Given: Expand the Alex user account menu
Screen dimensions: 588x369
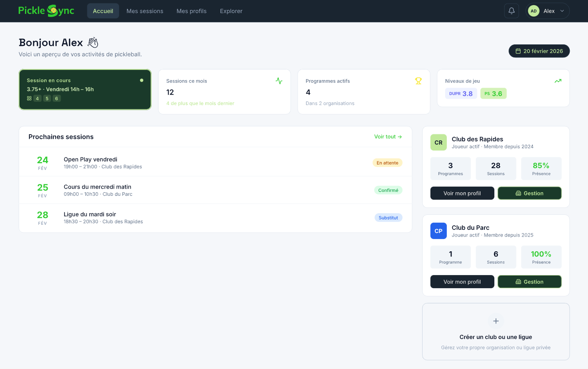Looking at the screenshot, I should tap(548, 11).
